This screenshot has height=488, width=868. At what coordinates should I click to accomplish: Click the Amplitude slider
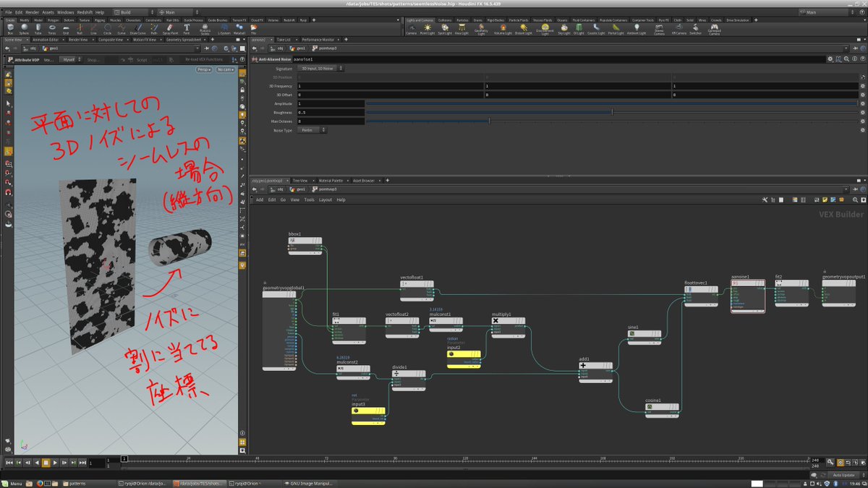(612, 104)
